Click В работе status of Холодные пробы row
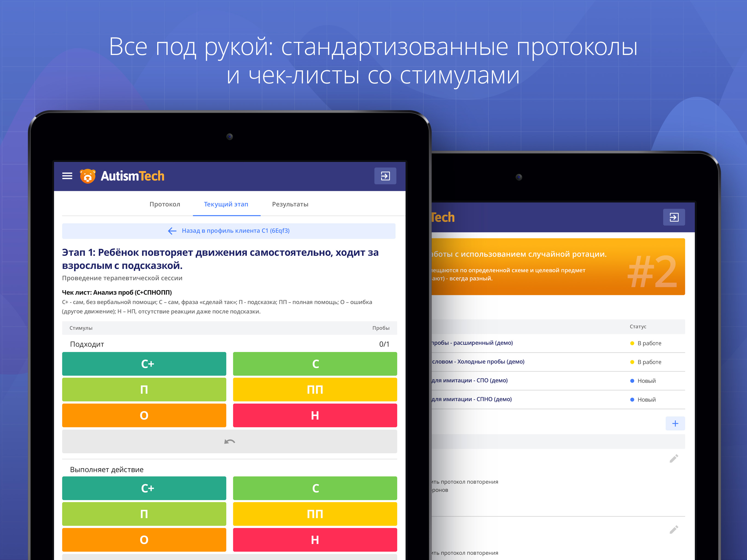747x560 pixels. [x=646, y=362]
